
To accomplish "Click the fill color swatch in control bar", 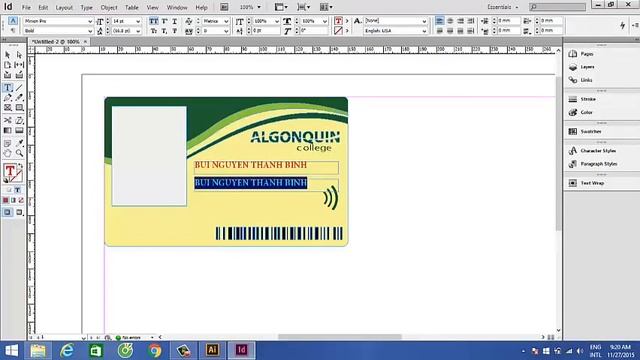I will [x=338, y=21].
